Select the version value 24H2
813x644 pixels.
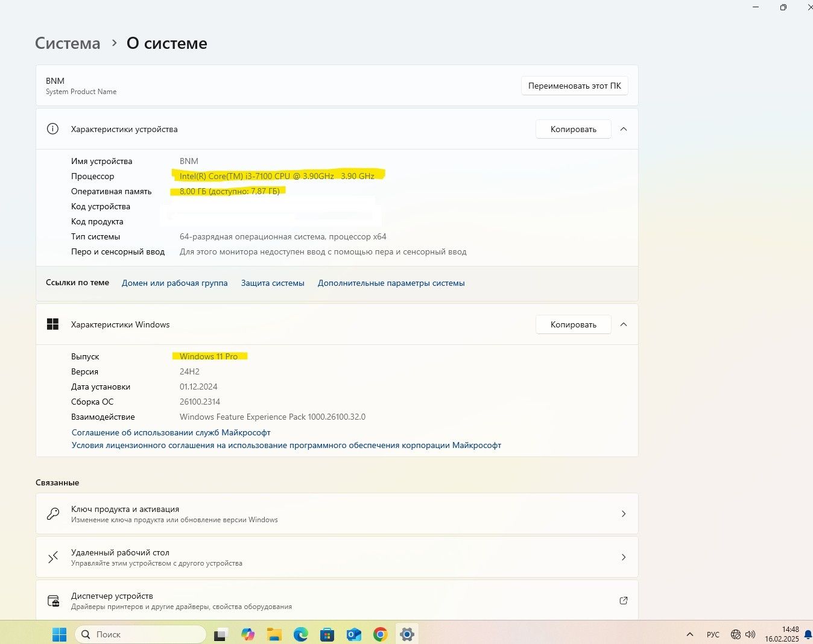pyautogui.click(x=189, y=371)
